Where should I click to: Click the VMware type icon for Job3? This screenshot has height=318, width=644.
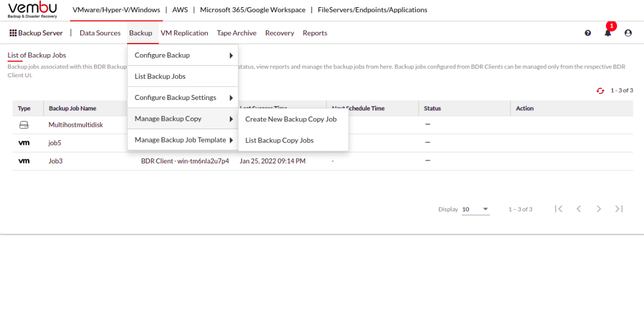point(24,161)
